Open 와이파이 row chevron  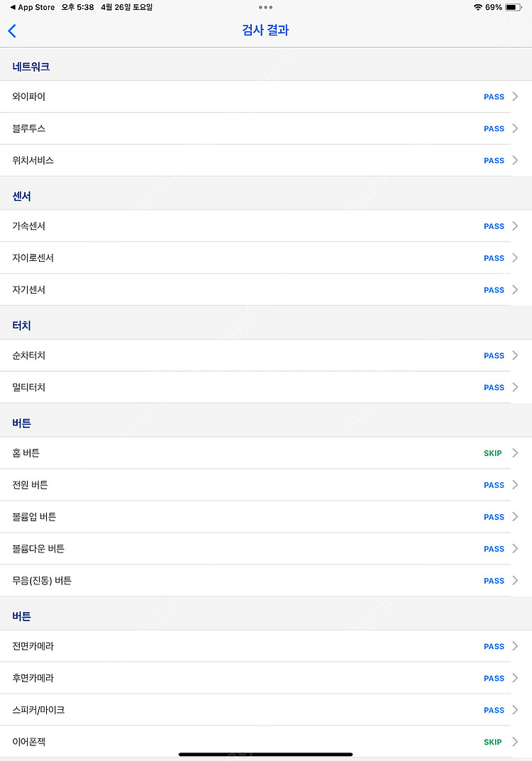pyautogui.click(x=515, y=96)
